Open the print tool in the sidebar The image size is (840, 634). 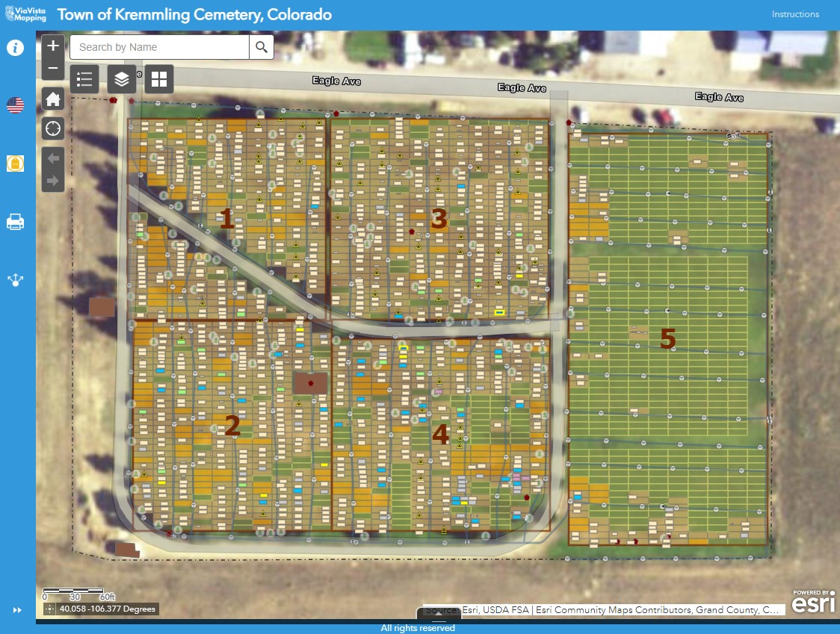[x=15, y=221]
